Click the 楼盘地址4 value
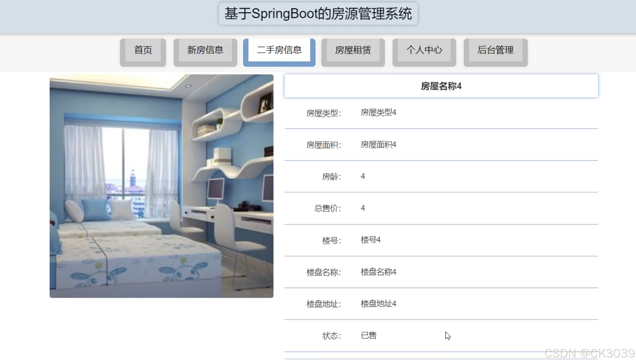 point(378,304)
